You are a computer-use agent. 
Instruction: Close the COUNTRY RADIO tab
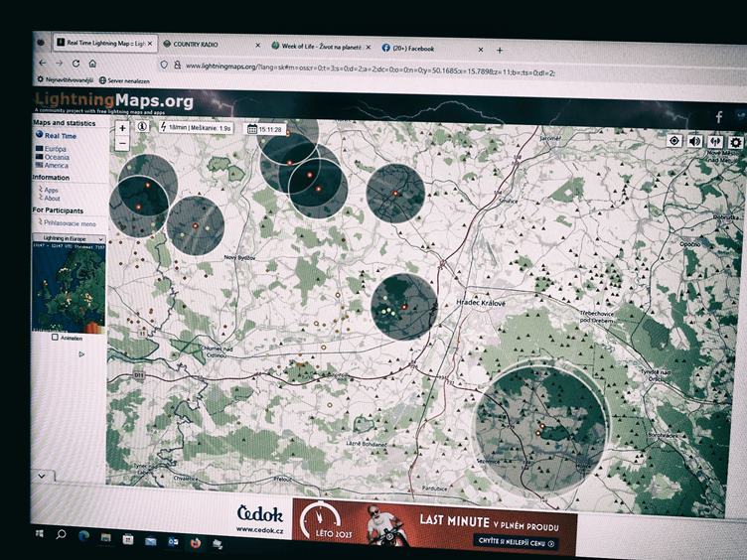[257, 46]
